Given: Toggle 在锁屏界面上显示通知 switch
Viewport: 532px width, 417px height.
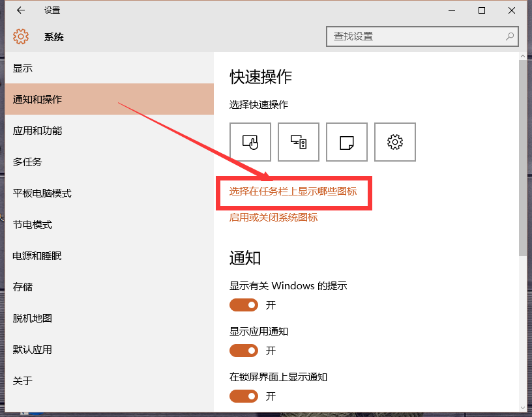Looking at the screenshot, I should click(244, 396).
